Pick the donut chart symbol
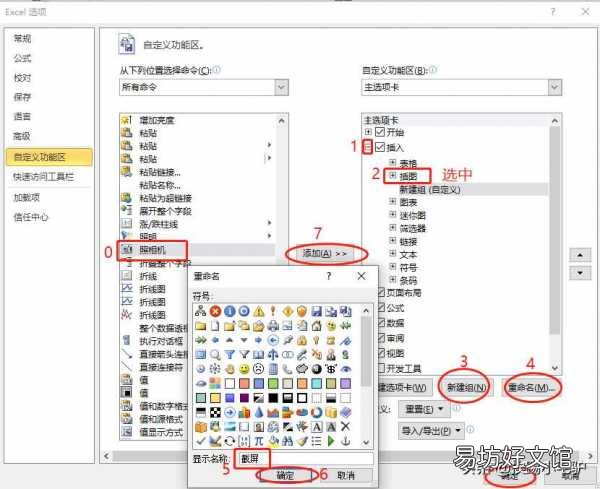 (316, 412)
